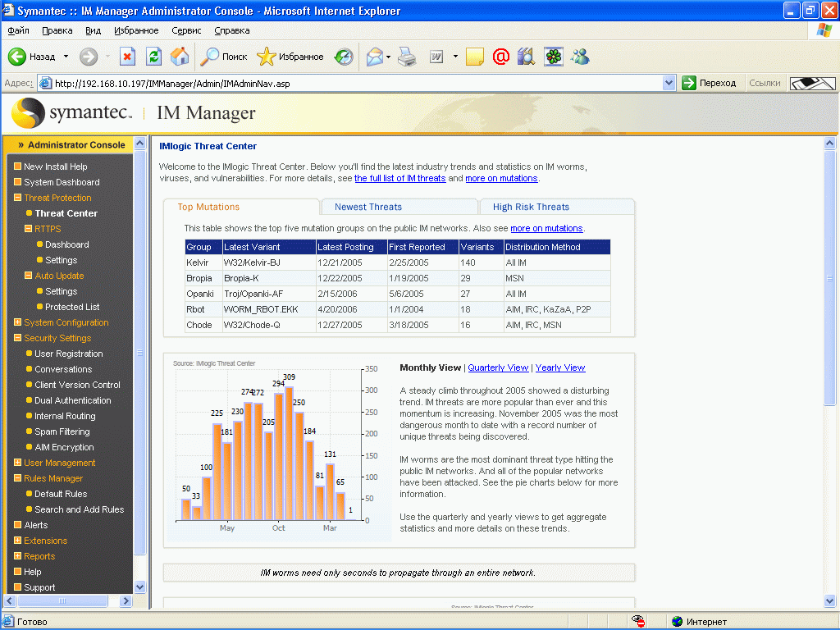The width and height of the screenshot is (840, 630).
Task: Open the address bar dropdown arrow
Action: pyautogui.click(x=669, y=83)
